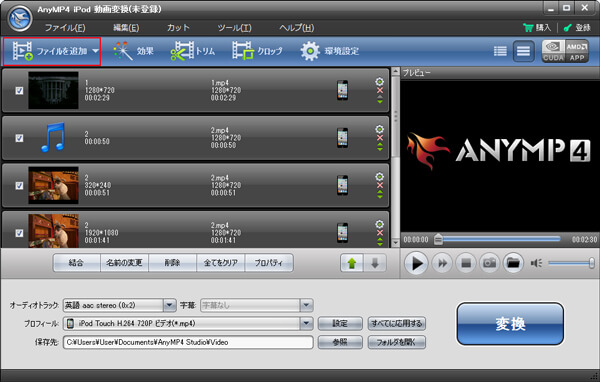Take a snapshot with the camera icon

[x=489, y=263]
